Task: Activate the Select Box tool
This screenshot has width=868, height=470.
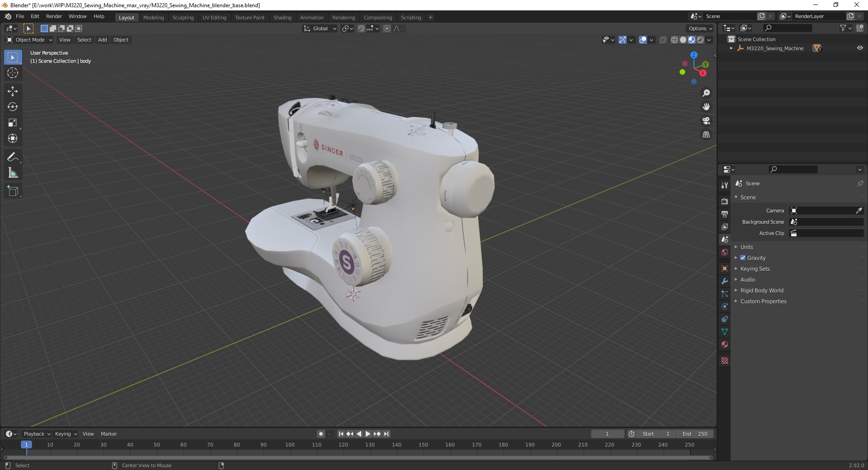Action: (13, 57)
